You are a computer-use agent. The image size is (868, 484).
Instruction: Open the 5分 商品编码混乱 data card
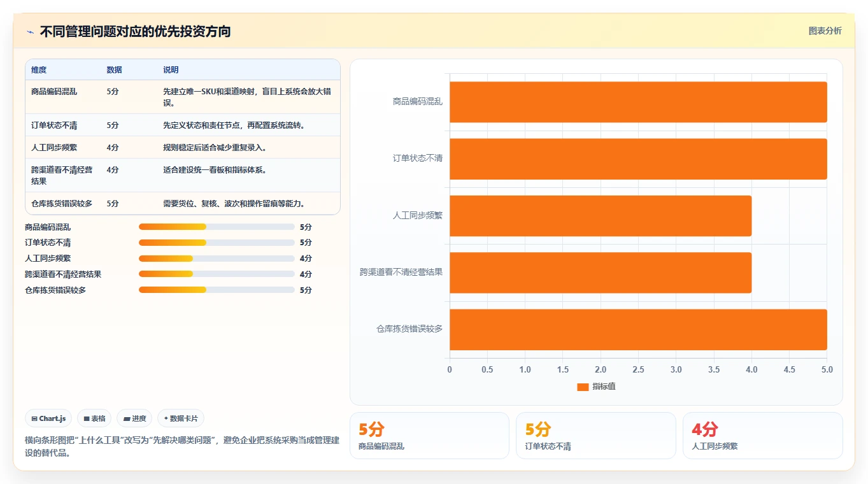pos(429,436)
